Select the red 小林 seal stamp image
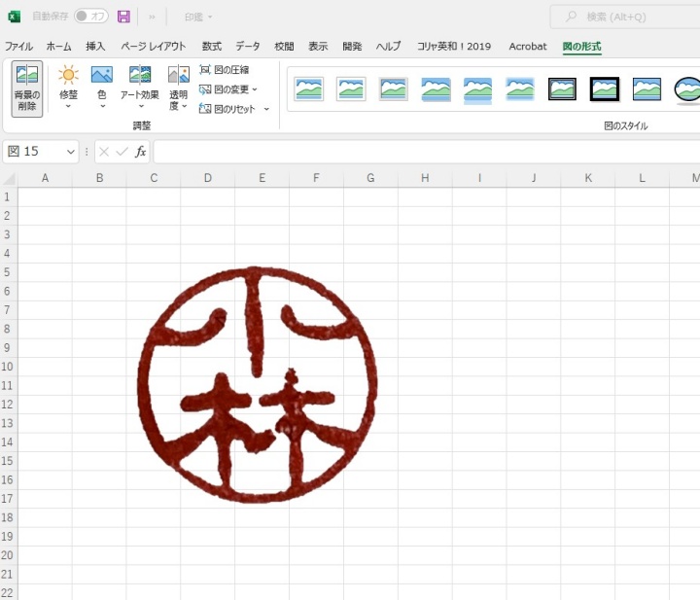Screen dimensions: 700x600 [257, 384]
